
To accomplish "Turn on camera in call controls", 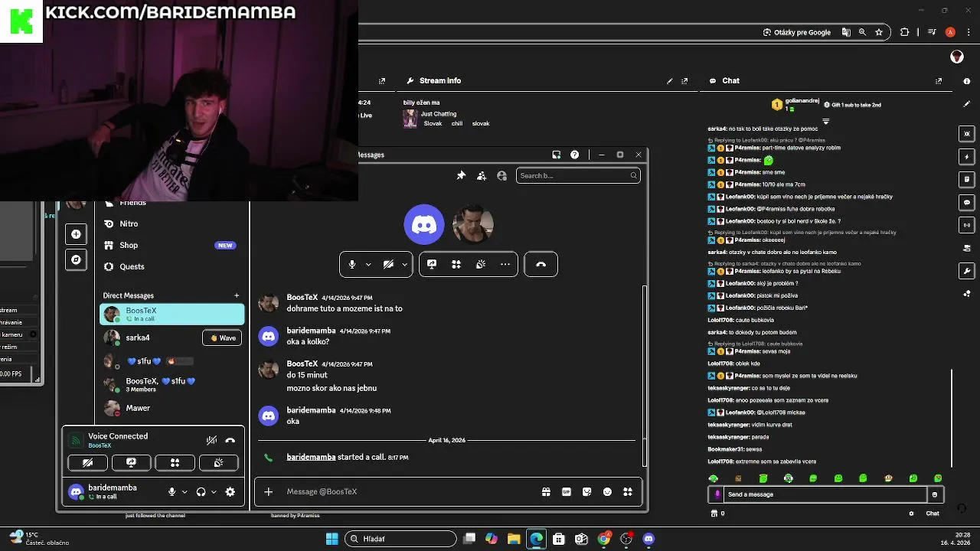I will coord(388,264).
